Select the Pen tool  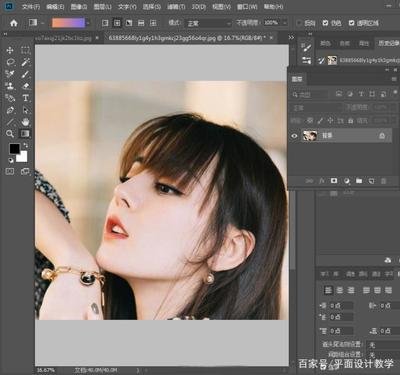point(10,110)
